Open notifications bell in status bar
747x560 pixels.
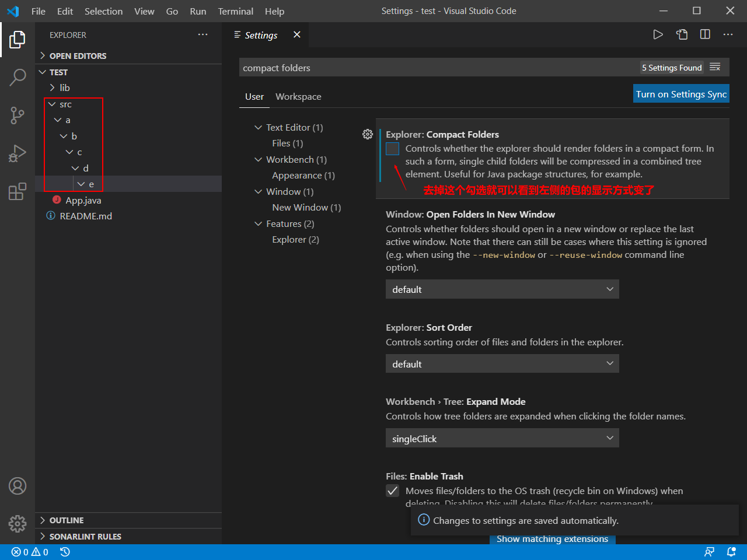pos(731,552)
